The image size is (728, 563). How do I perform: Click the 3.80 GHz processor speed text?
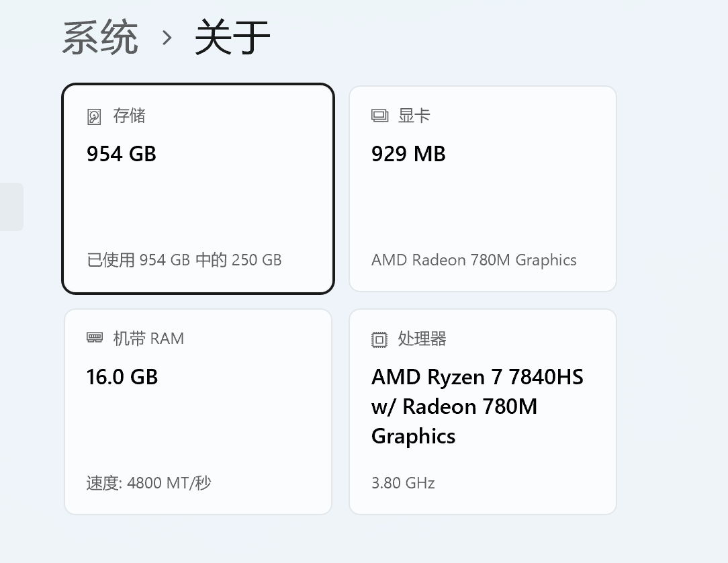(x=403, y=483)
